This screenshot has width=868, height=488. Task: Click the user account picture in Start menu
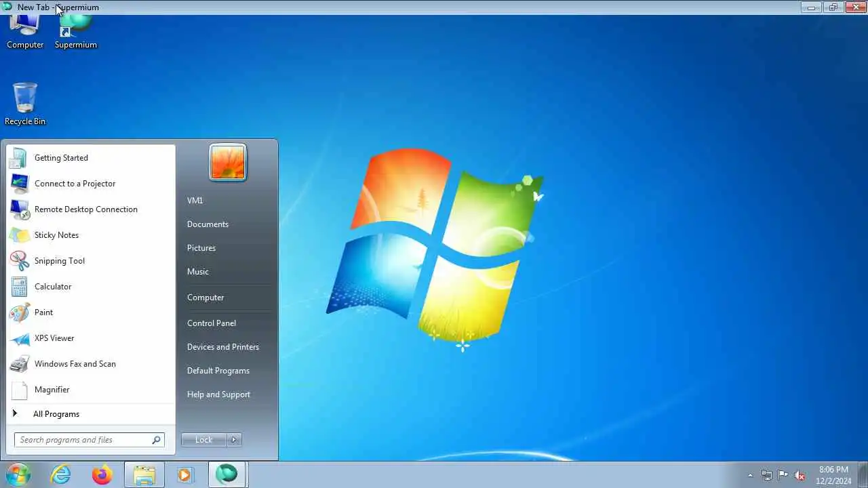point(228,163)
